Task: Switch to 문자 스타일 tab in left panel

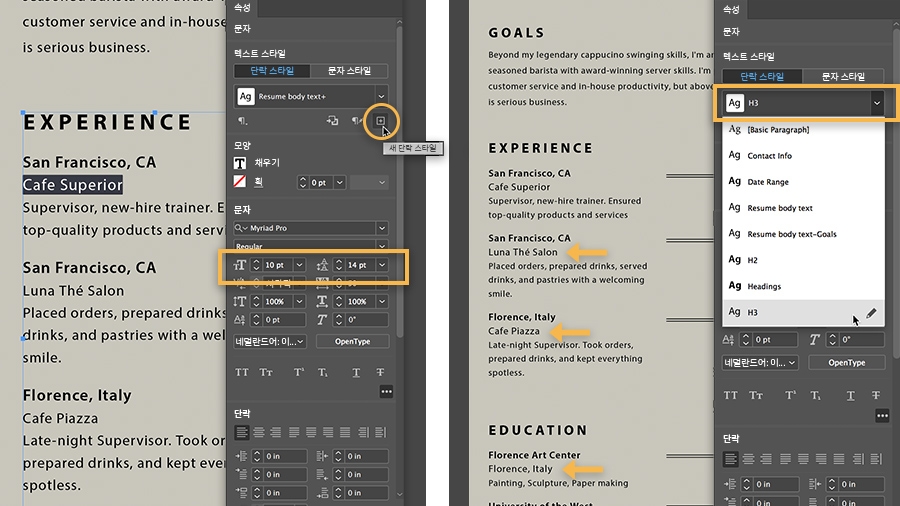Action: [x=349, y=71]
